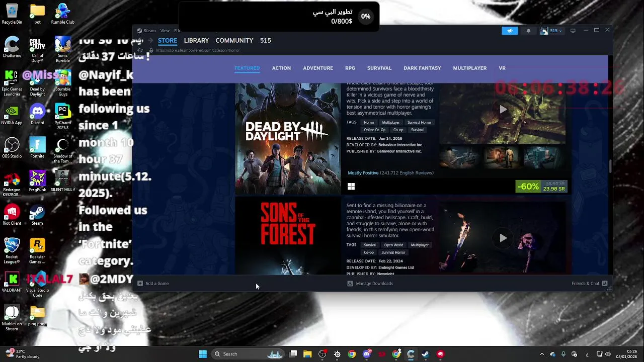Select the NVIDIA App desktop icon
This screenshot has height=362, width=644.
(x=12, y=115)
